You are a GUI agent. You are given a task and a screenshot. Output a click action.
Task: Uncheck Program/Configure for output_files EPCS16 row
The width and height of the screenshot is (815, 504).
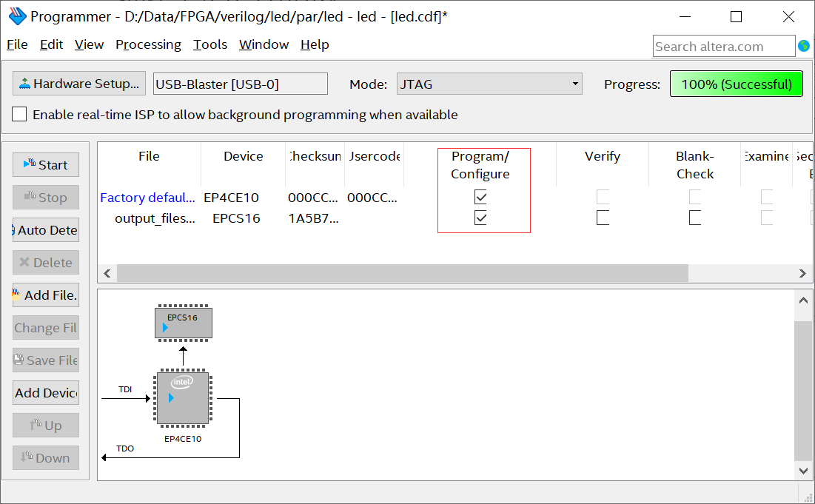[481, 218]
